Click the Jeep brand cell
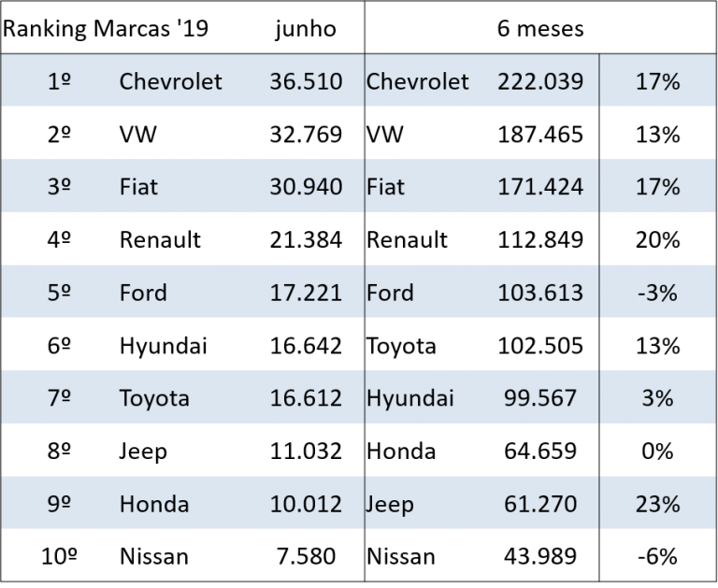The height and width of the screenshot is (588, 718). tap(390, 504)
